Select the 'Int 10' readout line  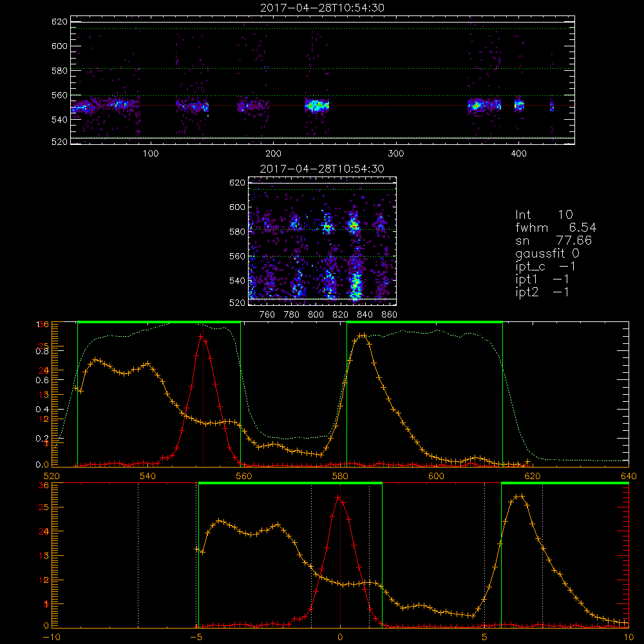click(x=544, y=215)
